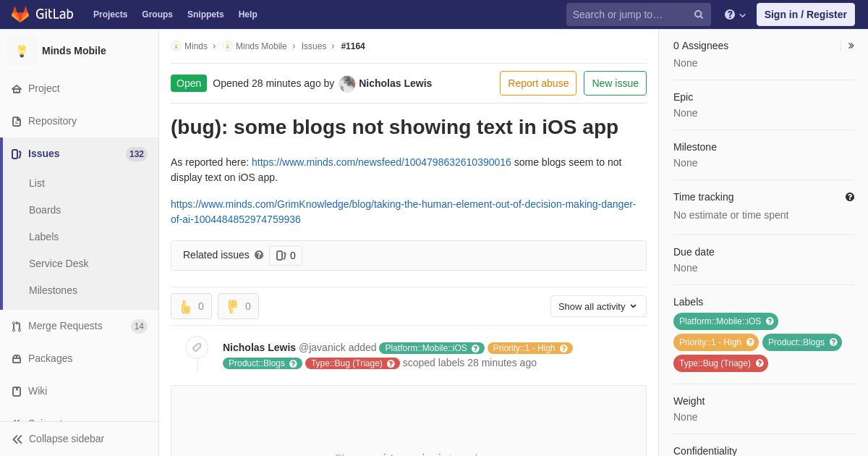
Task: Select List under Issues
Action: click(37, 183)
